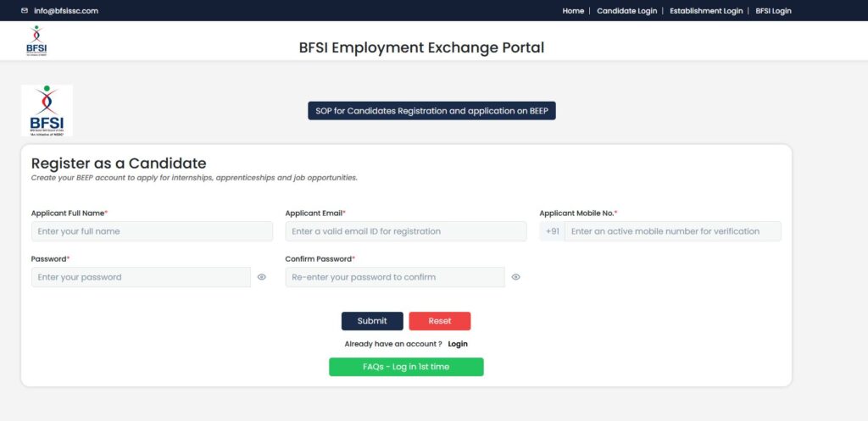The width and height of the screenshot is (868, 421).
Task: Click the Password input field
Action: point(141,277)
